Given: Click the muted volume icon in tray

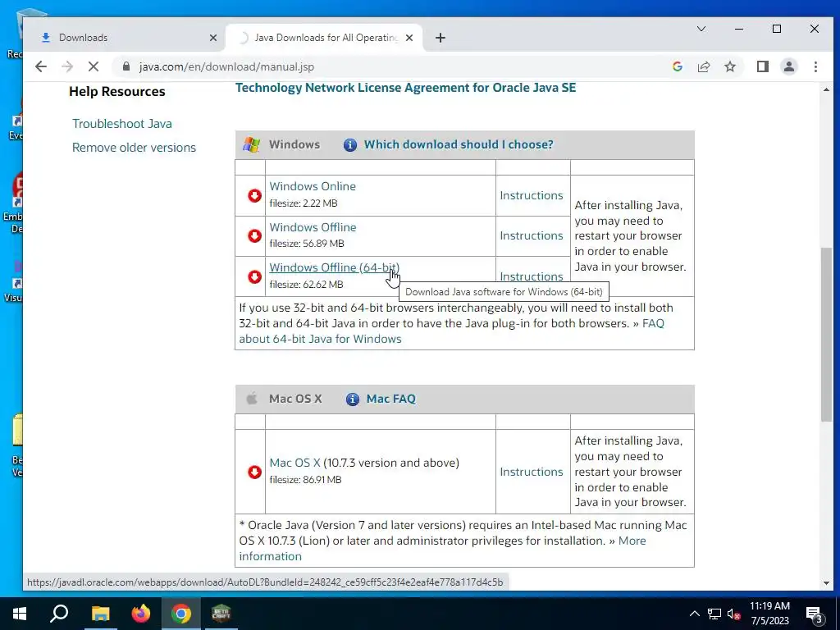Looking at the screenshot, I should (x=733, y=614).
